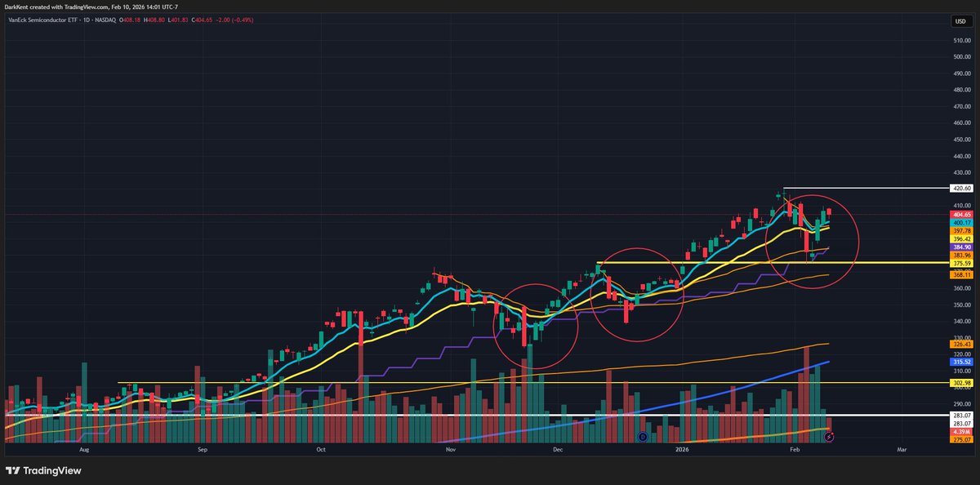
Task: Click the USD currency selector on price axis
Action: (961, 21)
